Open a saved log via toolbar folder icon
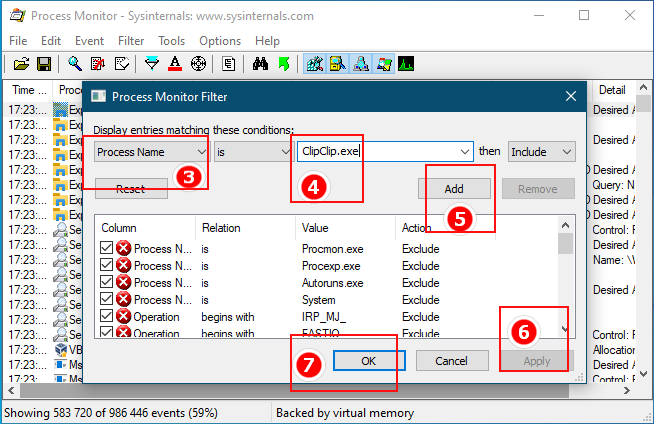654x424 pixels. point(21,64)
